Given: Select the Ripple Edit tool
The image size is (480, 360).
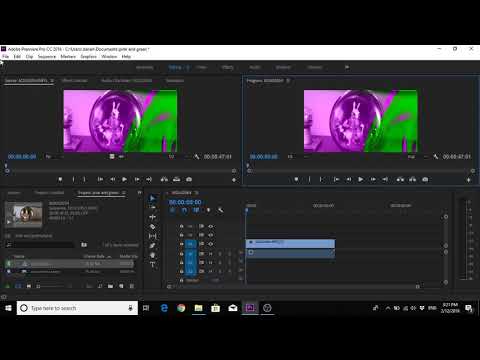Looking at the screenshot, I should tap(152, 217).
